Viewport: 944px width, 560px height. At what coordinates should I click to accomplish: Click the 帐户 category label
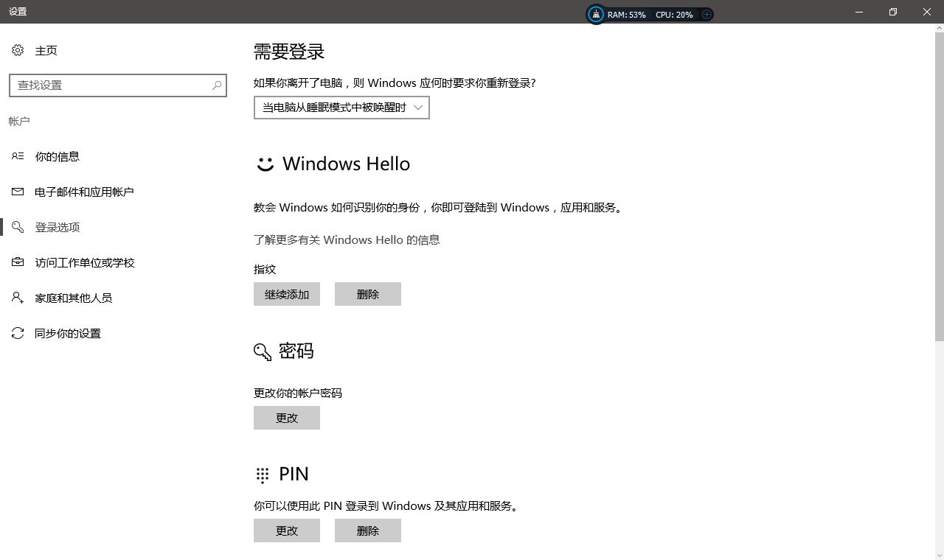[x=19, y=121]
